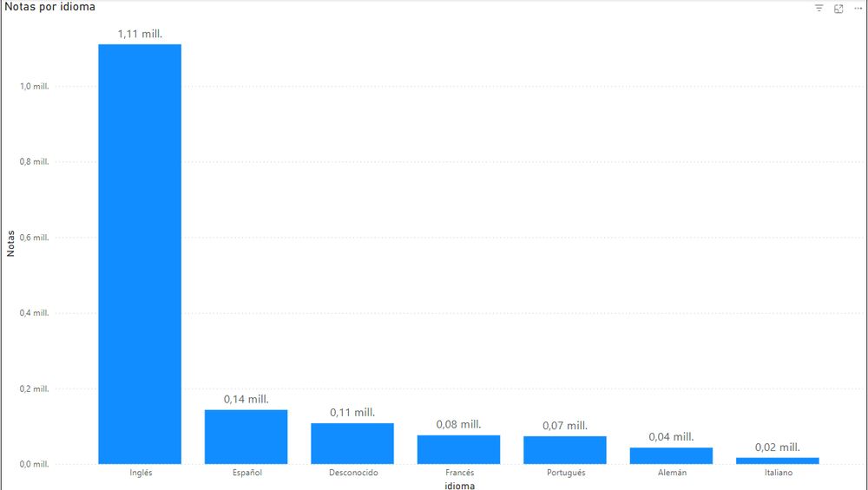Click the Alemán axis label
This screenshot has width=868, height=490.
click(x=673, y=473)
